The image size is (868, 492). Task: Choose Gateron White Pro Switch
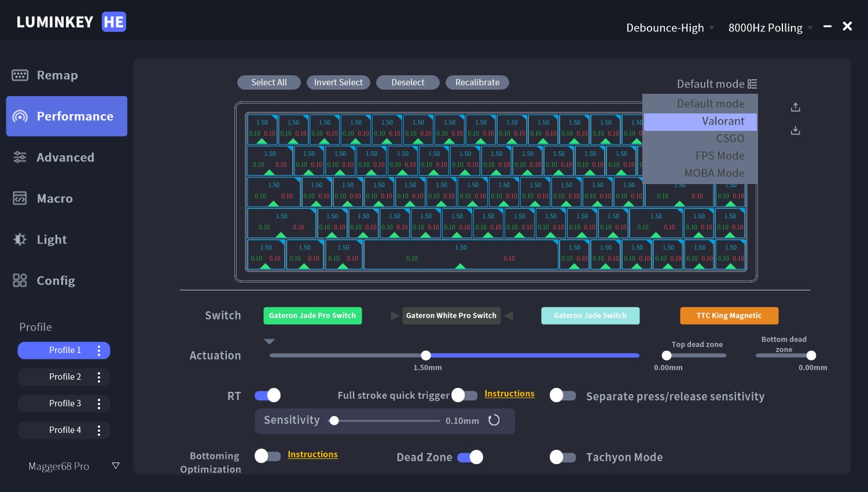pos(451,315)
